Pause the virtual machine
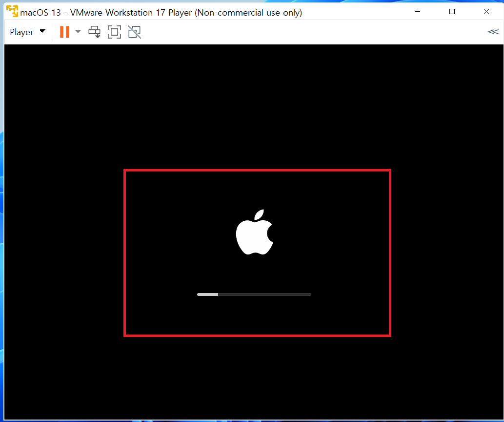The height and width of the screenshot is (422, 504). (x=64, y=32)
